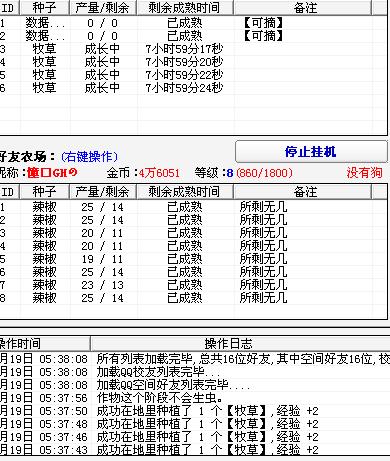Click 剩余成熟时间 header in friend farm table
Screen dimensions: 390x461
[x=184, y=192]
